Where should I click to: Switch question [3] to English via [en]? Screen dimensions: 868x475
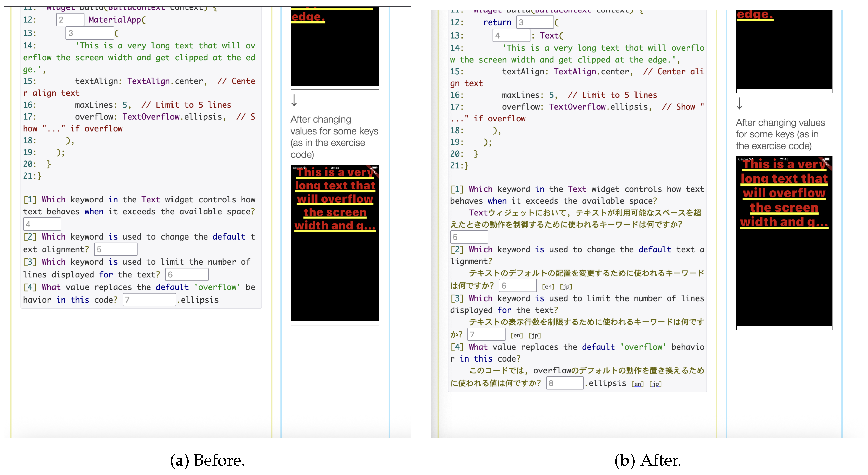(x=517, y=336)
